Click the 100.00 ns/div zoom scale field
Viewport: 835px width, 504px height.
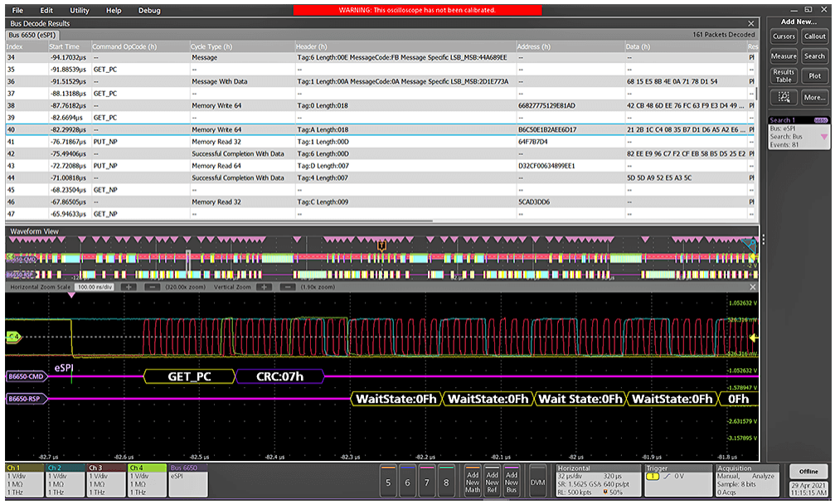[95, 287]
